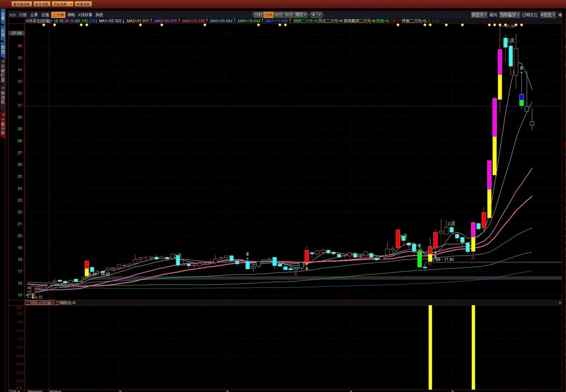This screenshot has width=566, height=392.
Task: Select the highlighted 三分钟 tab
Action: coord(58,15)
